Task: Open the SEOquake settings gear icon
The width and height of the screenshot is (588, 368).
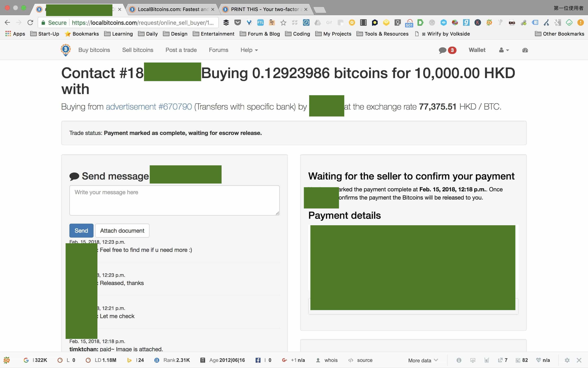Action: tap(567, 360)
